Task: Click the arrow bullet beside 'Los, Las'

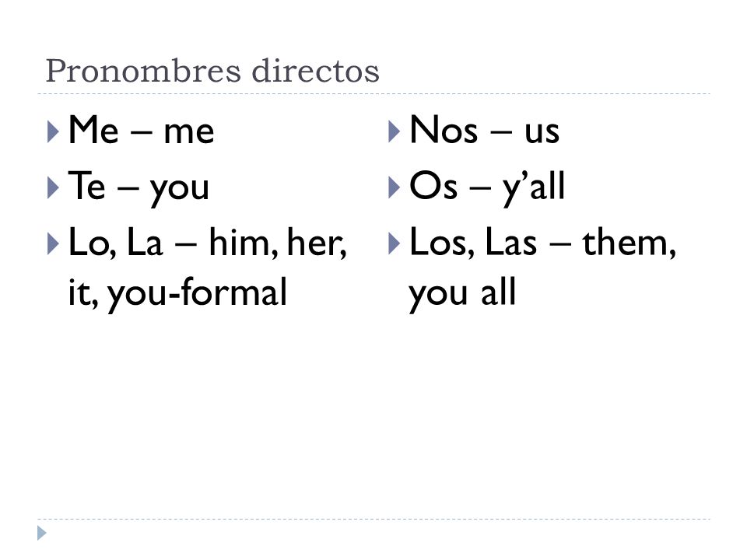Action: point(395,243)
